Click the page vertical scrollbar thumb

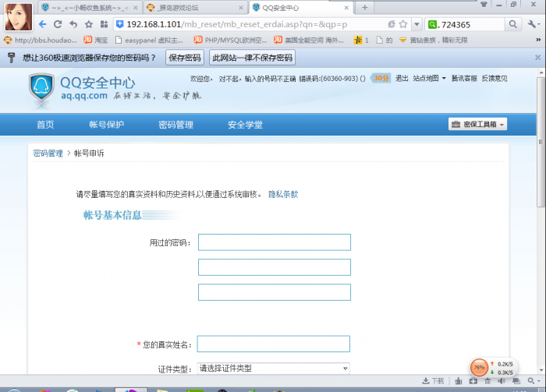(x=541, y=142)
